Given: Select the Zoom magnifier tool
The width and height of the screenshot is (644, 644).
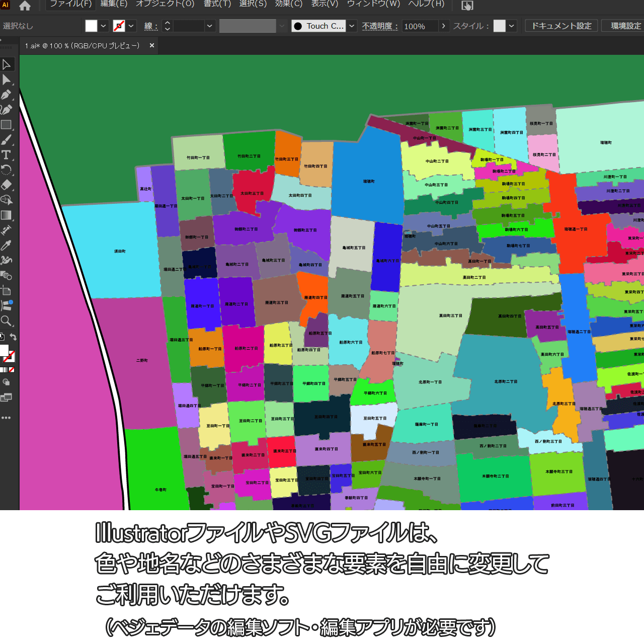Looking at the screenshot, I should coord(7,320).
